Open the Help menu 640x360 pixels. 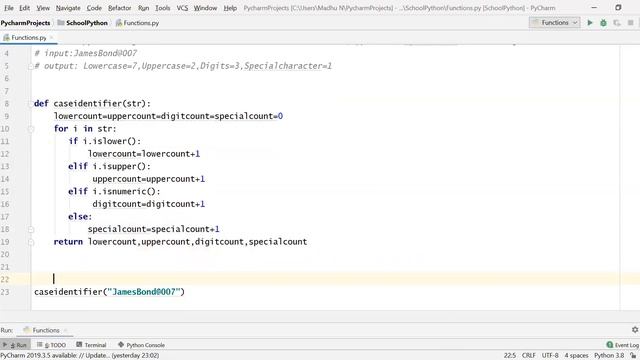(230, 8)
